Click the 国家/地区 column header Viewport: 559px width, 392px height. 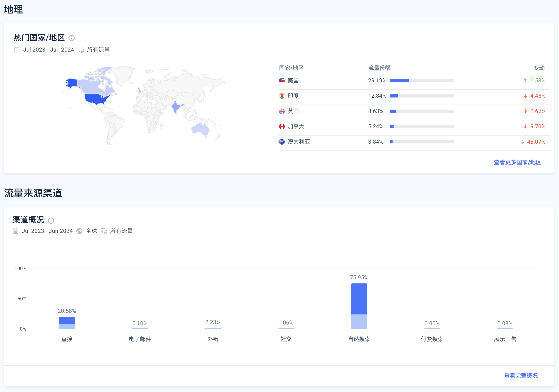click(291, 68)
